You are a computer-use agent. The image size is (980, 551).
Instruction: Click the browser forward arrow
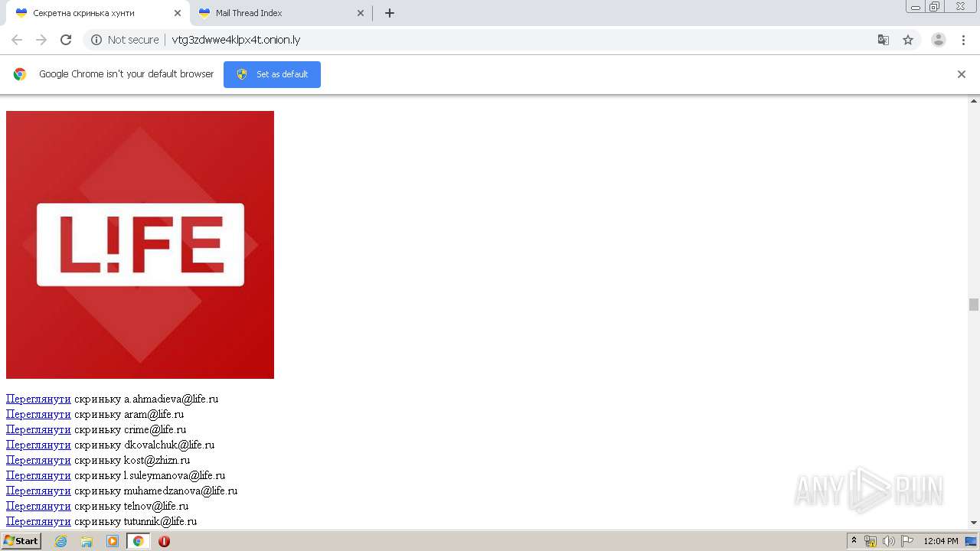41,40
